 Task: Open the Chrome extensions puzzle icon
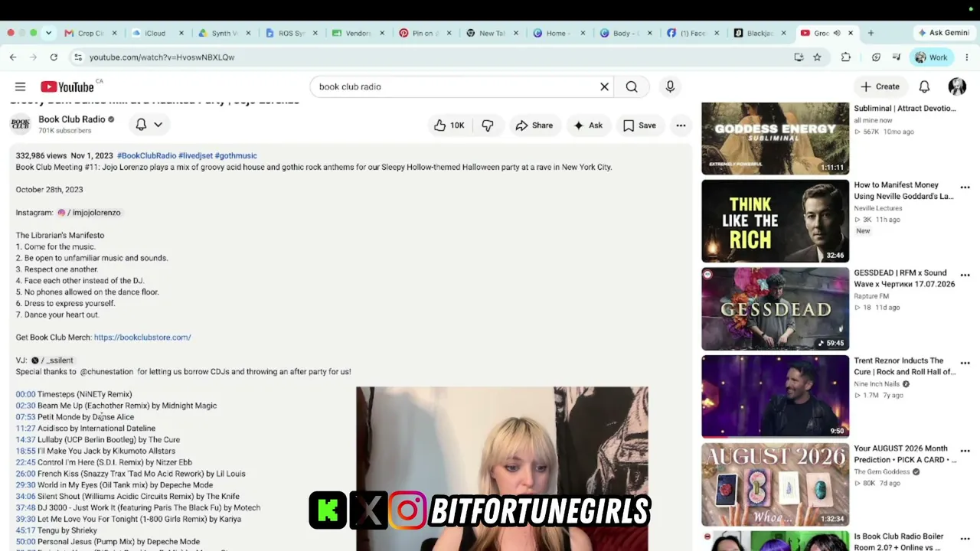846,57
